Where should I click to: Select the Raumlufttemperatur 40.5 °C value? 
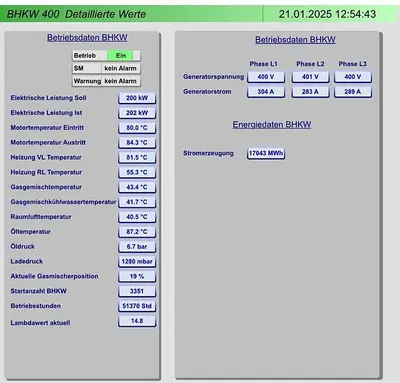coord(137,217)
